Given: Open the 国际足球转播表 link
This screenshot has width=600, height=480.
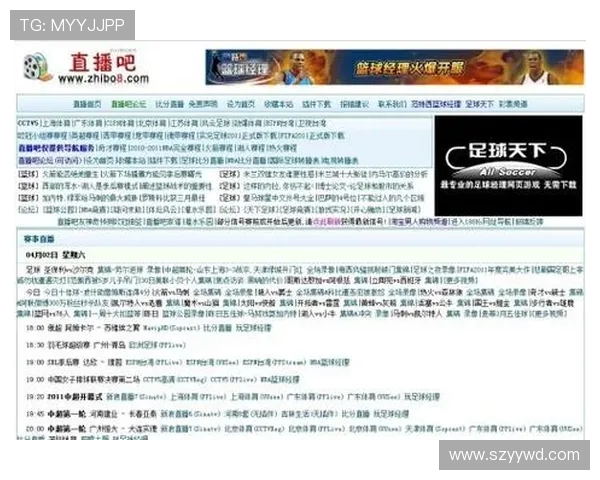Looking at the screenshot, I should point(293,160).
